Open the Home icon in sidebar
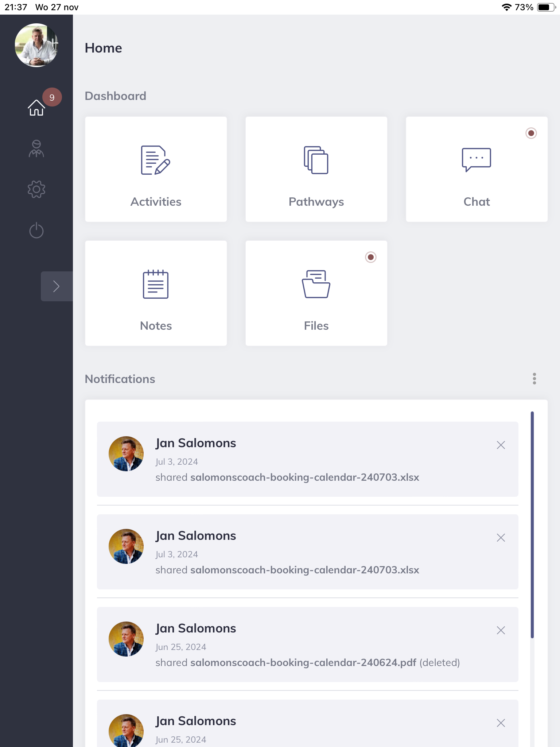The height and width of the screenshot is (747, 560). click(36, 107)
